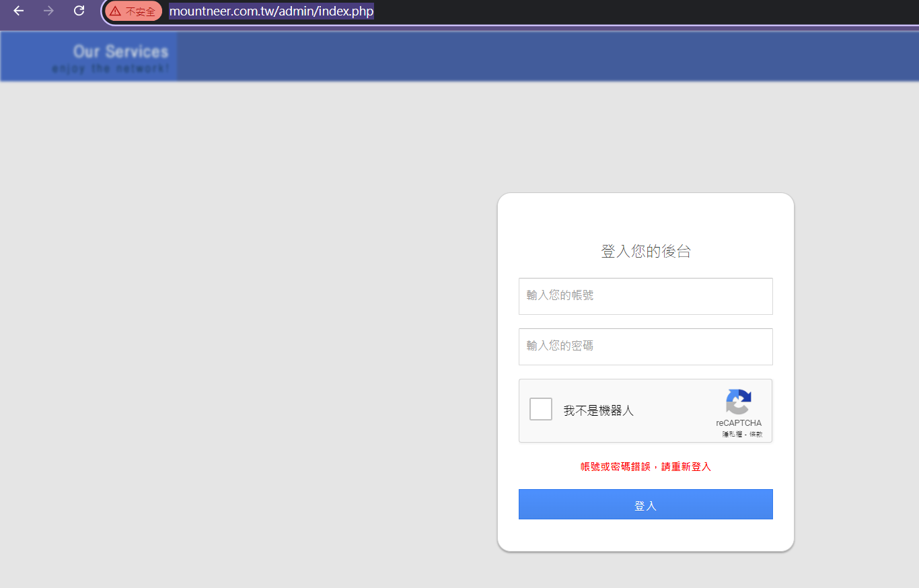Screen dimensions: 919x588
Task: Go back with the browser back arrow
Action: coord(19,11)
